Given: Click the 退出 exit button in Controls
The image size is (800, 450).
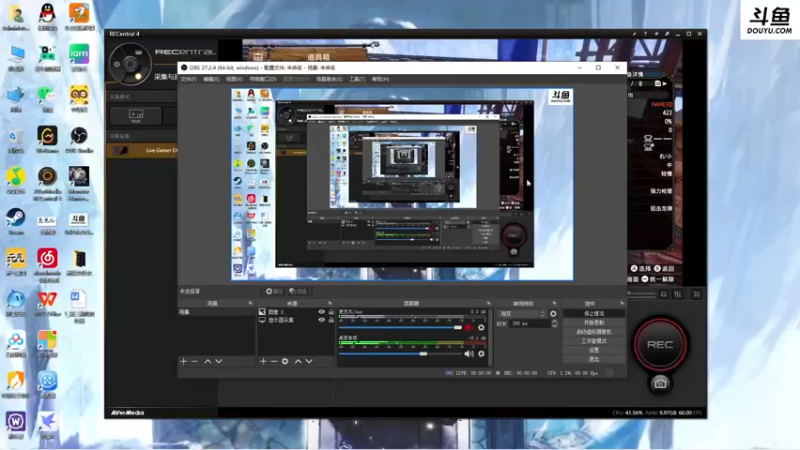Looking at the screenshot, I should coord(594,359).
